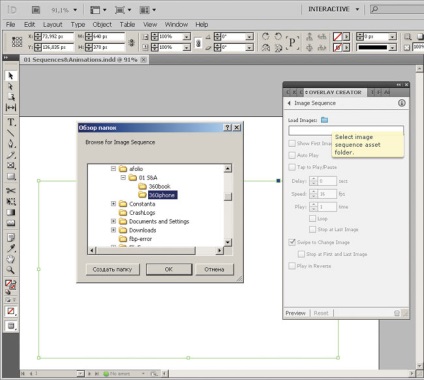
Task: Select the Pencil tool
Action: click(x=11, y=155)
